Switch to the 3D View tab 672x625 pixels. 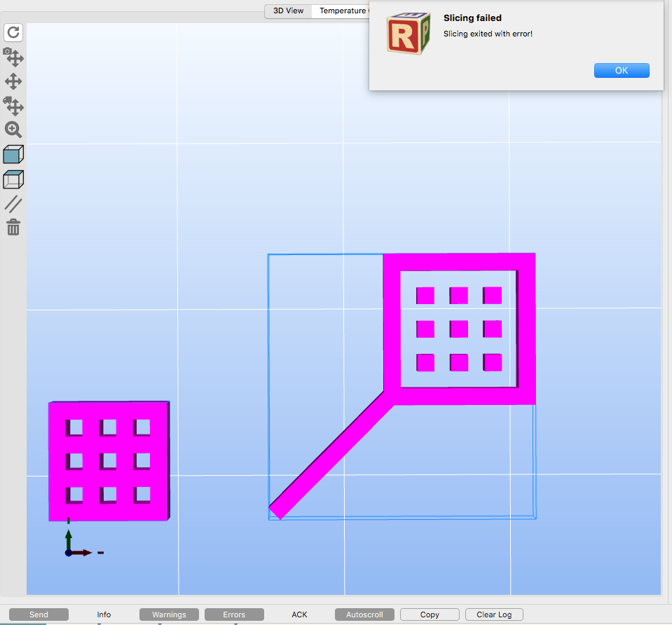[289, 11]
